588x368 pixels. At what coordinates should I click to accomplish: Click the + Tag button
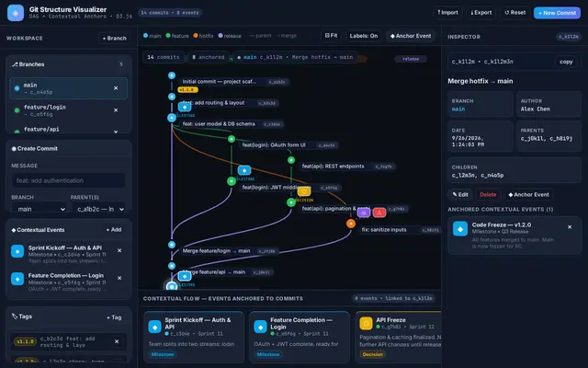114,317
